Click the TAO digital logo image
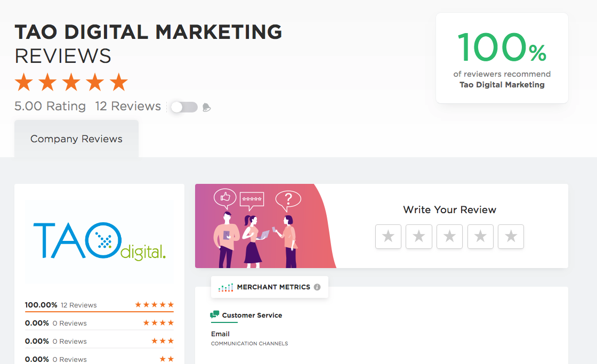 (100, 241)
